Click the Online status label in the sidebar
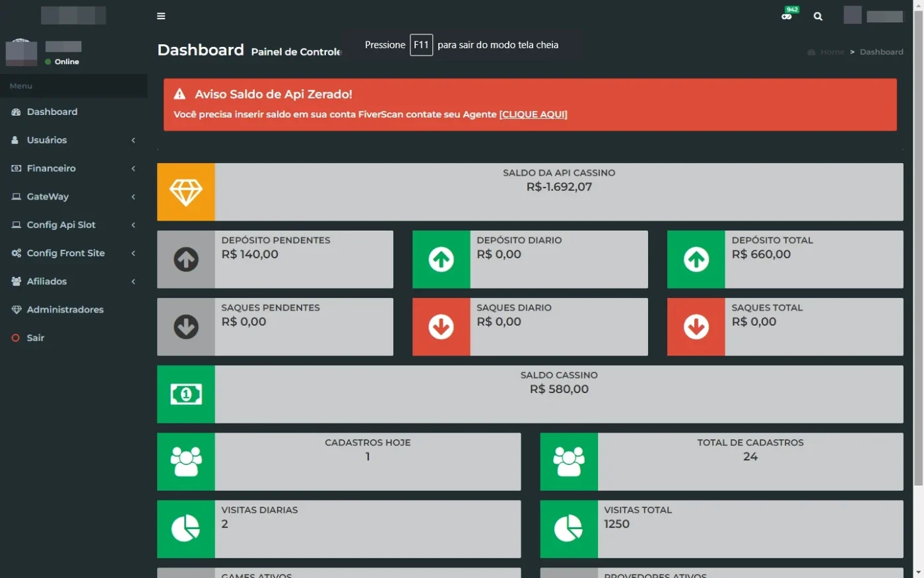 67,62
